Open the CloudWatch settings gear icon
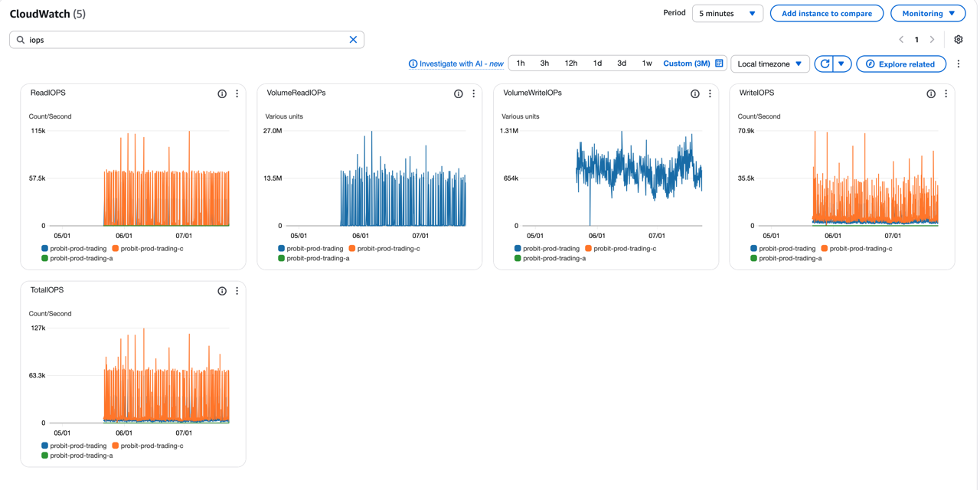980x490 pixels. tap(958, 39)
